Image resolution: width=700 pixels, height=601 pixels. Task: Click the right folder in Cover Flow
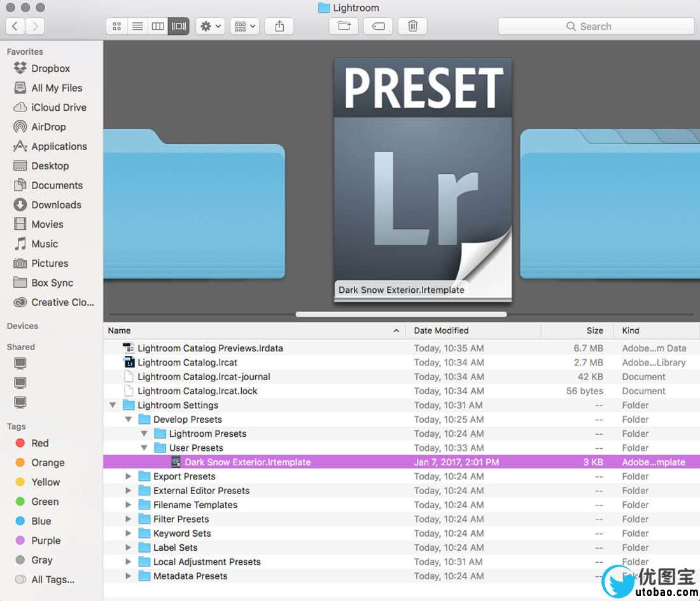[610, 204]
